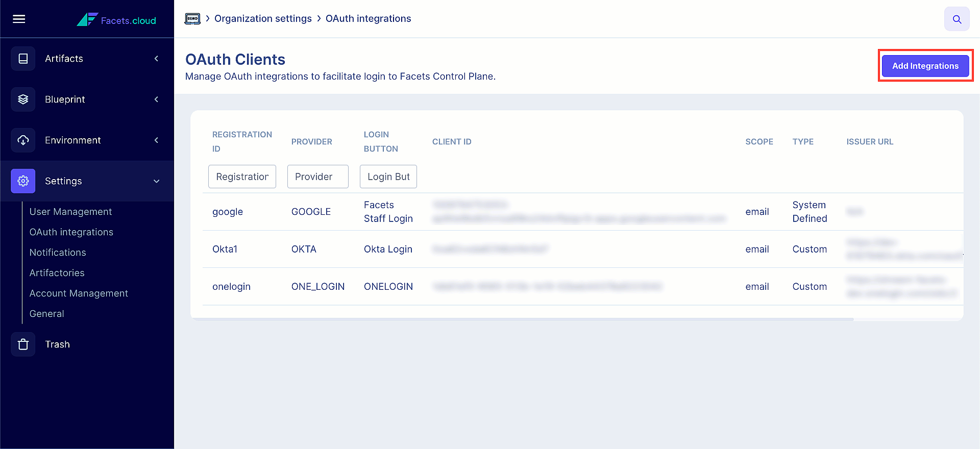Viewport: 980px width, 449px height.
Task: Sort by LOGIN BUTTON column header
Action: pos(381,142)
